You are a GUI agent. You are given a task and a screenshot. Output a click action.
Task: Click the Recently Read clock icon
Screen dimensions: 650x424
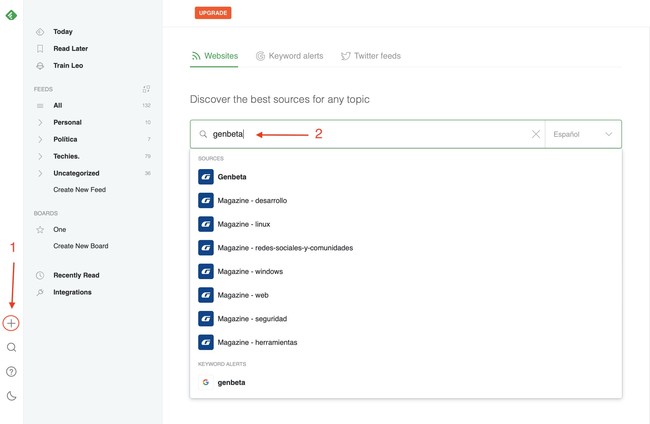coord(40,275)
